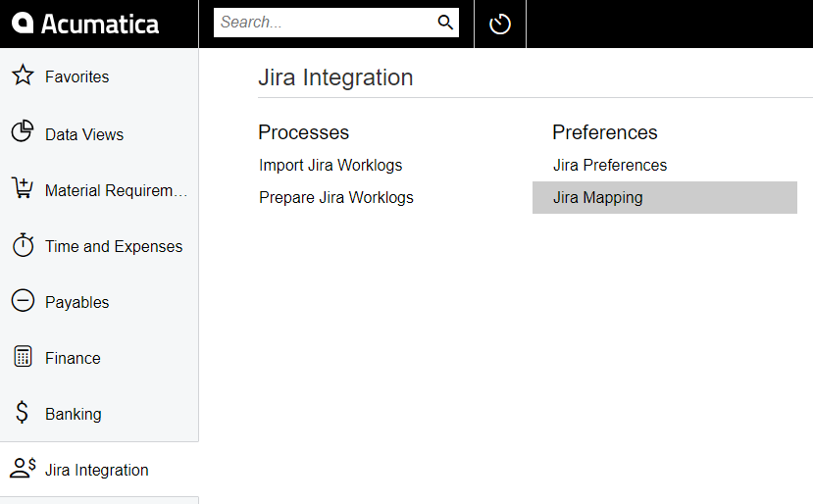Click the Favorites star icon
Image resolution: width=813 pixels, height=504 pixels.
pyautogui.click(x=23, y=76)
